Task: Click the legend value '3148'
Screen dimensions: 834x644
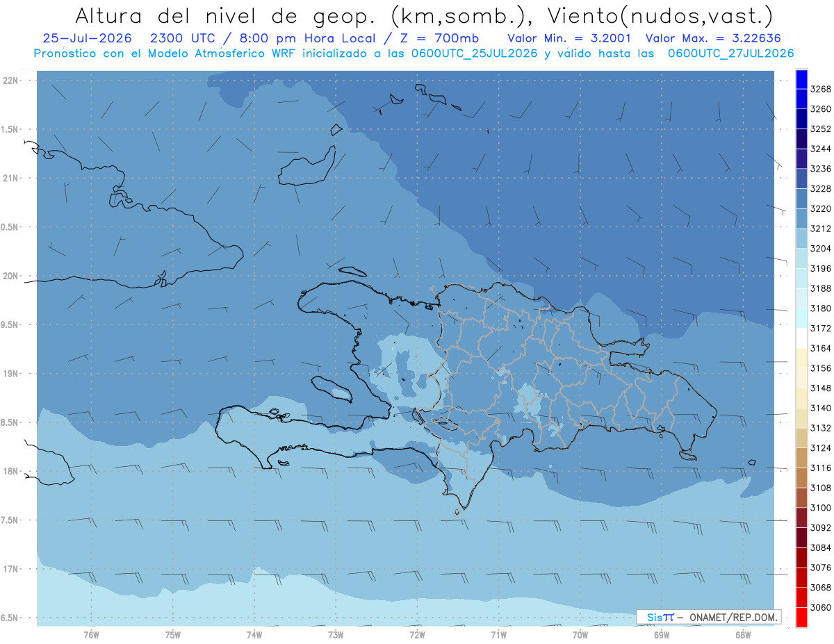Action: point(821,388)
